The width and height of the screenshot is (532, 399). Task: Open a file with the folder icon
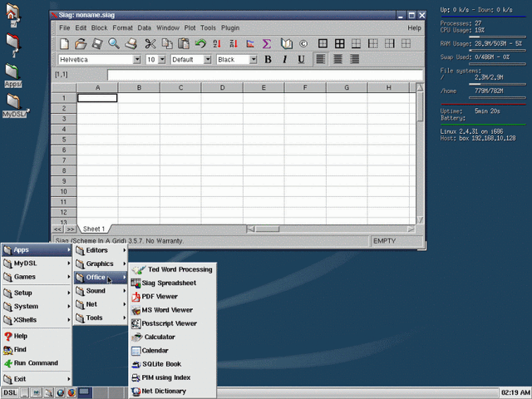click(x=81, y=43)
